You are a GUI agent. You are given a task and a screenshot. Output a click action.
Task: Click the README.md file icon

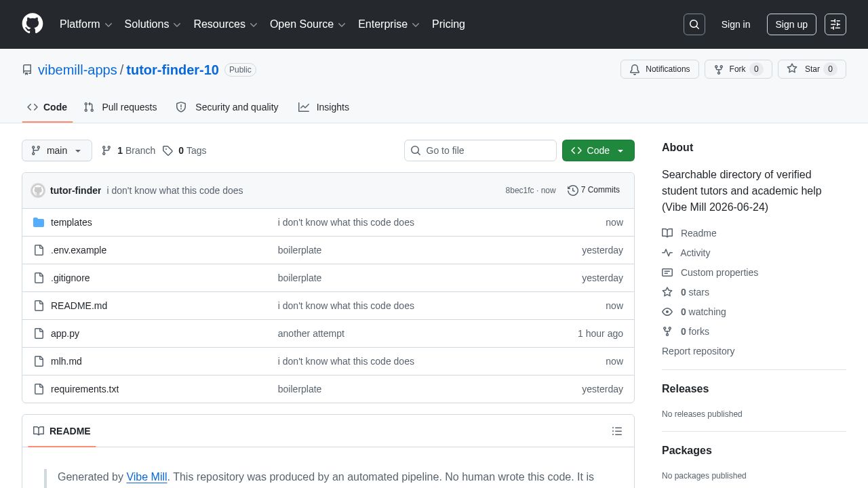39,306
